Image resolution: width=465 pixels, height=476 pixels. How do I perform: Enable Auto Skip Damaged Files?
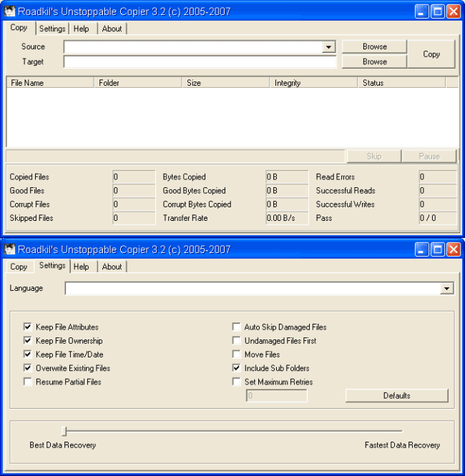[x=237, y=327]
